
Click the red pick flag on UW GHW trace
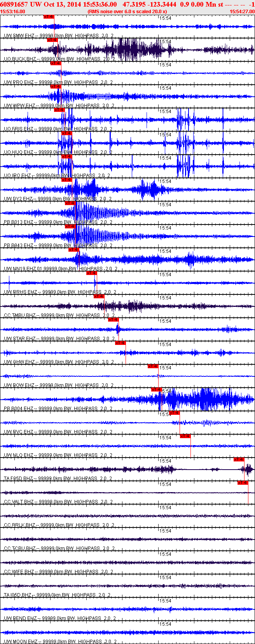tap(120, 343)
